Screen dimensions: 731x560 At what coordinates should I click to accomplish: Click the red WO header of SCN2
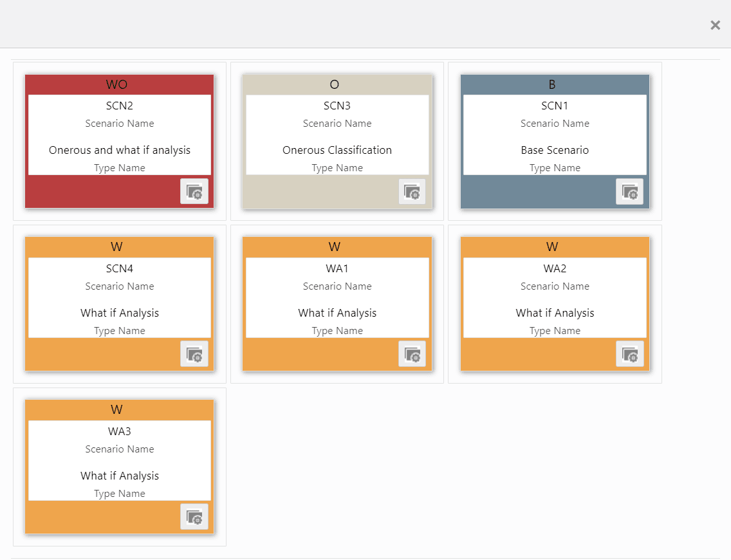pyautogui.click(x=119, y=84)
